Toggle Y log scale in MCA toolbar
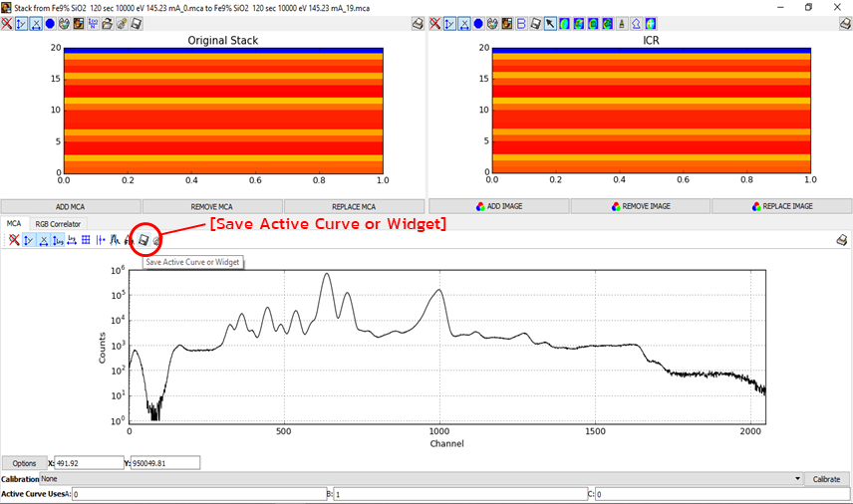Screen dimensions: 853x504 pyautogui.click(x=58, y=240)
